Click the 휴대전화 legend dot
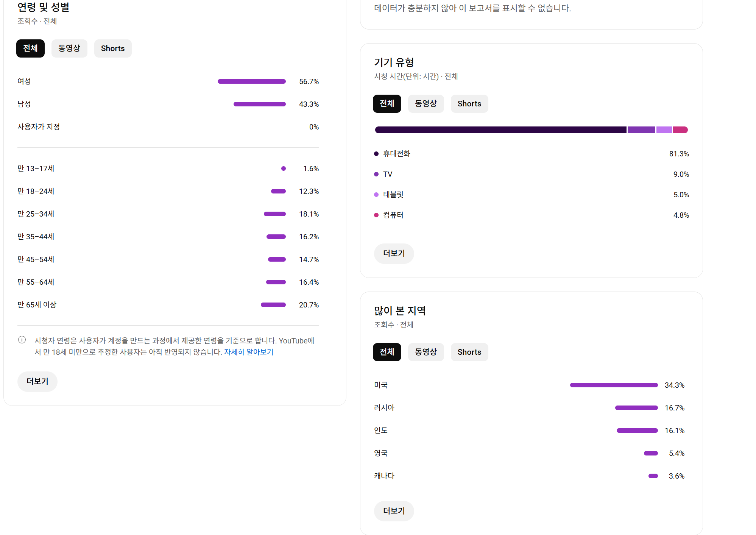756x535 pixels. point(376,154)
